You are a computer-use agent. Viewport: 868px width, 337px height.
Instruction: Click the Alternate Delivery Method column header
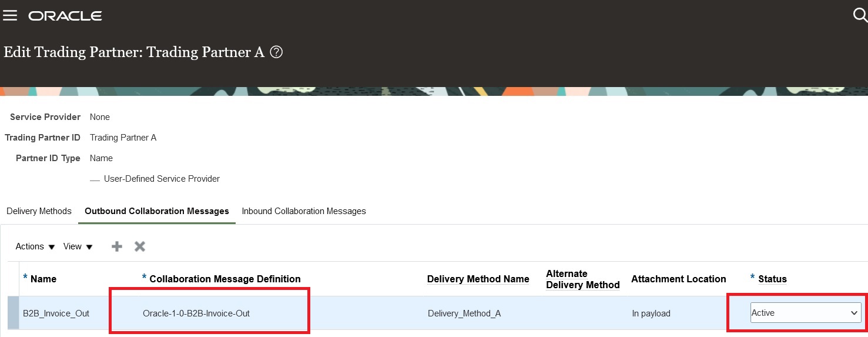coord(583,279)
